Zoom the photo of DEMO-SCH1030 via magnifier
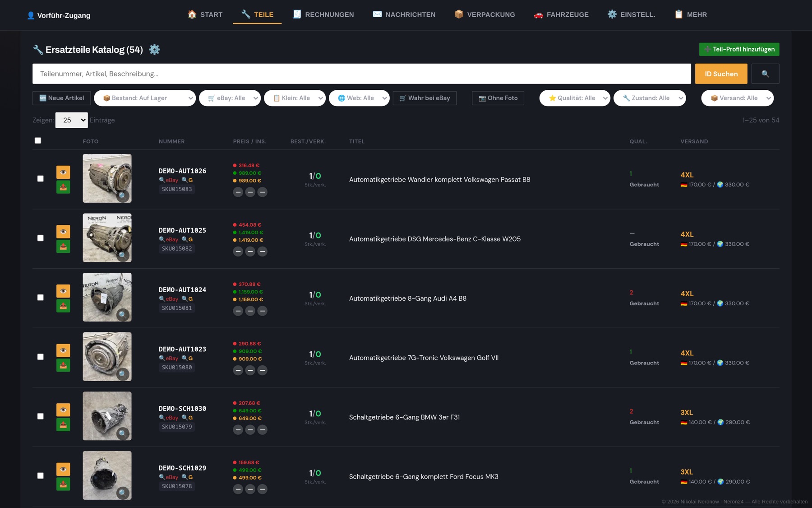Image resolution: width=812 pixels, height=508 pixels. (122, 433)
